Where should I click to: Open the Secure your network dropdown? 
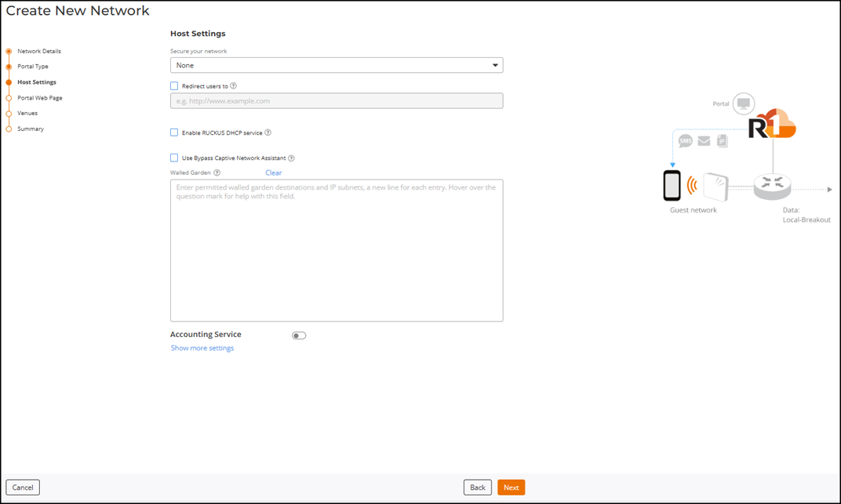[x=337, y=66]
